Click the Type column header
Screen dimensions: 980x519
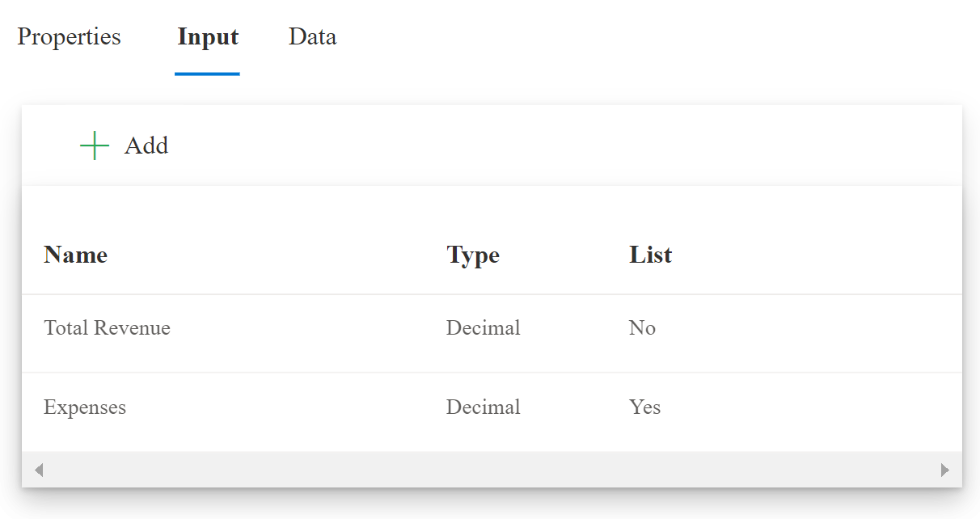point(473,255)
